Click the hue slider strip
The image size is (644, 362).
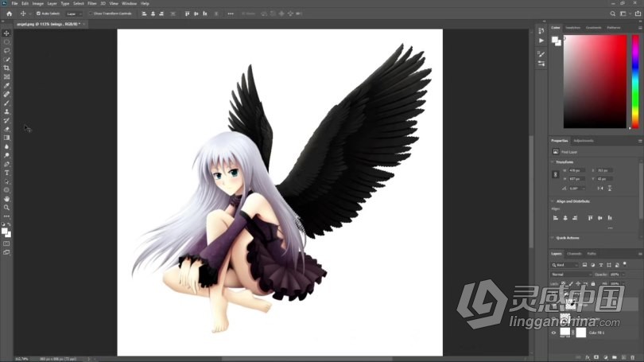[635, 81]
